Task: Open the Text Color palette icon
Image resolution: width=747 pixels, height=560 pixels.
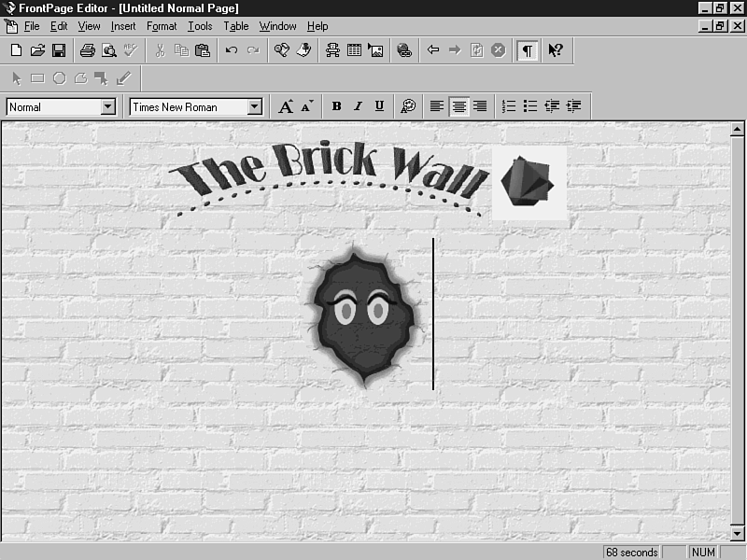Action: point(408,106)
